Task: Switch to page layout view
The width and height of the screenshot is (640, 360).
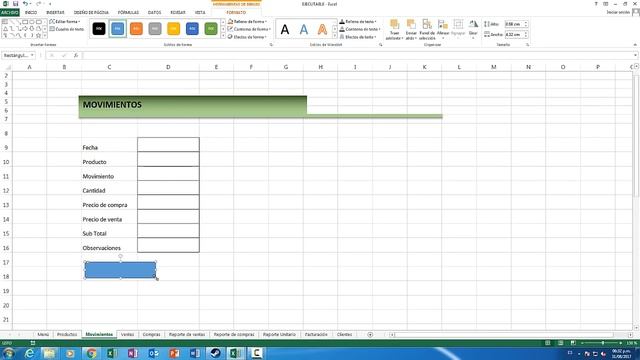Action: pos(560,343)
